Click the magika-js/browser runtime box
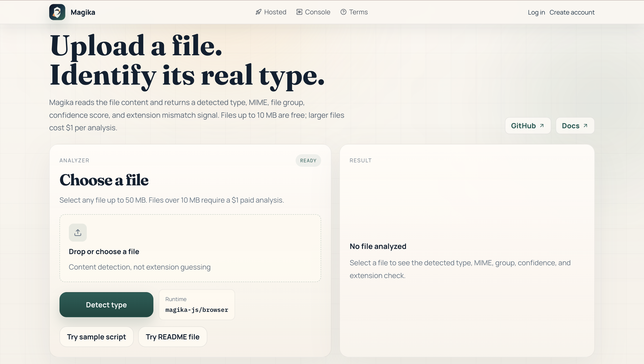This screenshot has width=644, height=364. click(x=197, y=305)
